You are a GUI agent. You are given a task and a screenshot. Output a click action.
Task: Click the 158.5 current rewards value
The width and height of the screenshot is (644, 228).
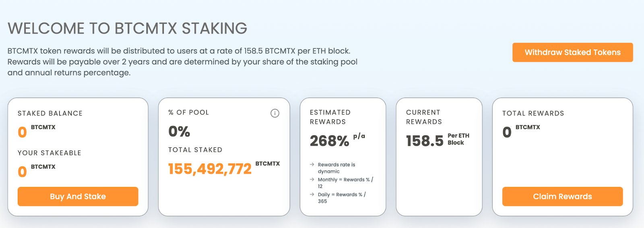(425, 141)
